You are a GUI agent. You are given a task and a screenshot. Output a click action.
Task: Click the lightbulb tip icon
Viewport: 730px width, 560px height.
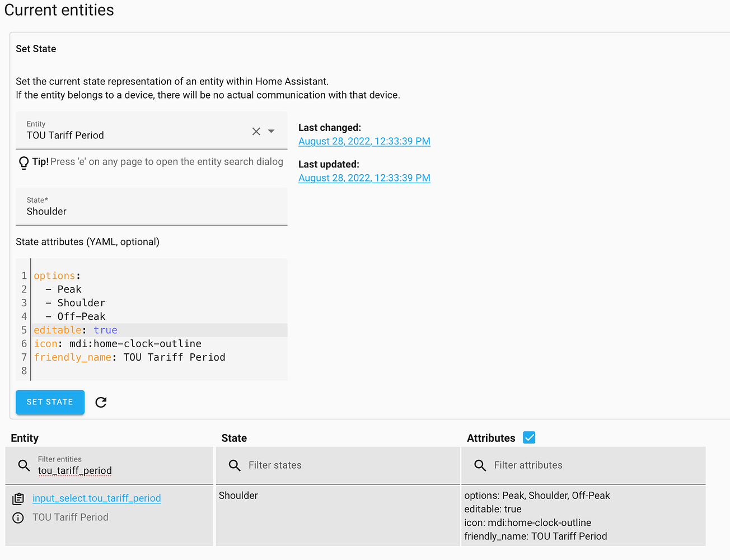23,162
